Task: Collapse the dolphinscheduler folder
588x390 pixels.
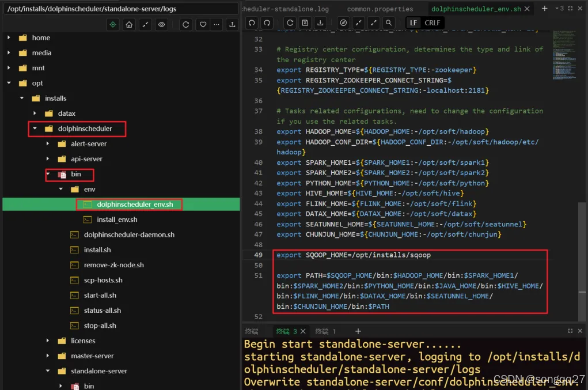Action: (x=35, y=128)
